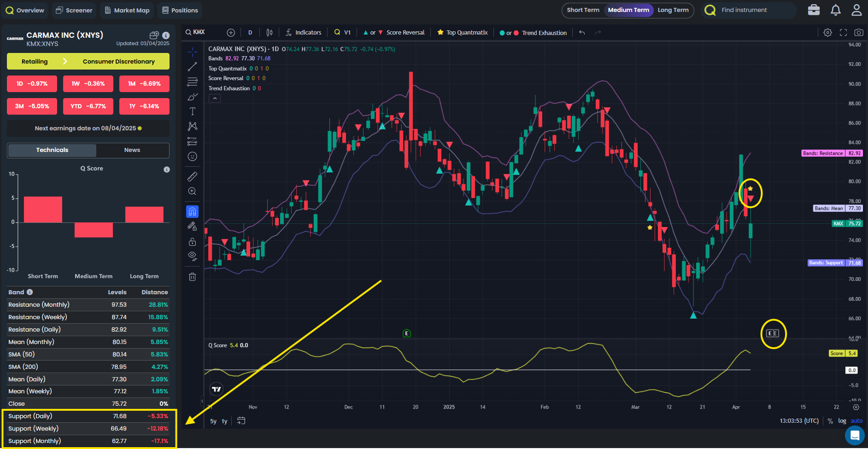The width and height of the screenshot is (868, 449).
Task: Select the text annotation tool
Action: (x=193, y=111)
